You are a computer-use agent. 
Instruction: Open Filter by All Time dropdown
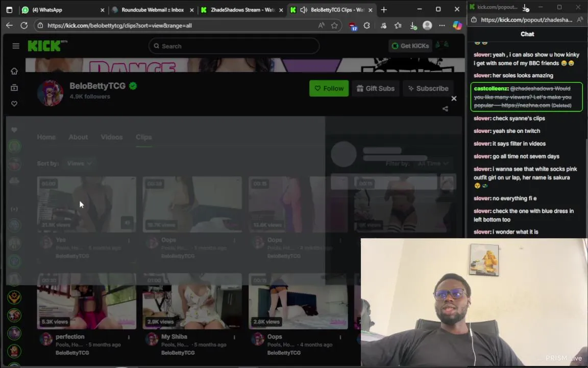(433, 164)
